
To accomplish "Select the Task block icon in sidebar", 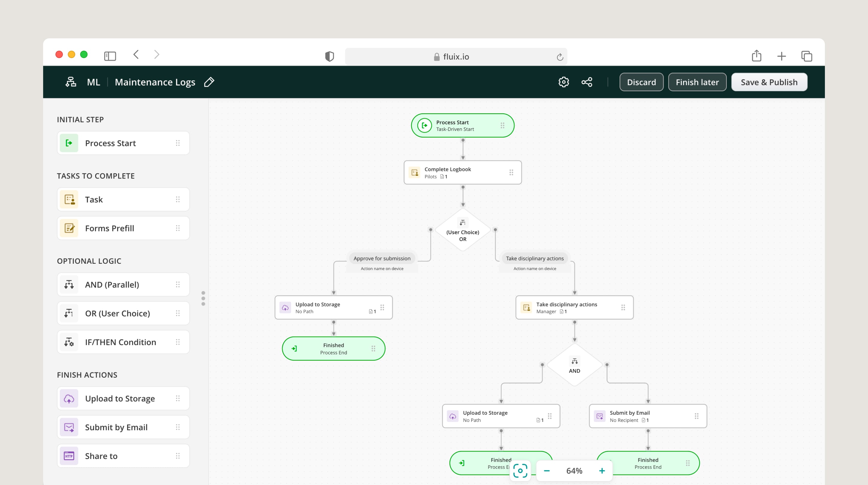I will (x=69, y=199).
